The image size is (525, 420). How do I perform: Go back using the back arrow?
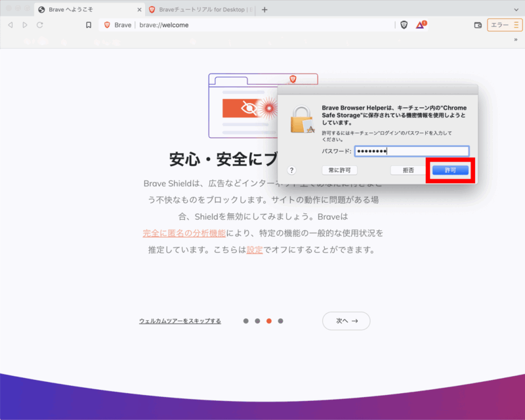click(x=10, y=25)
